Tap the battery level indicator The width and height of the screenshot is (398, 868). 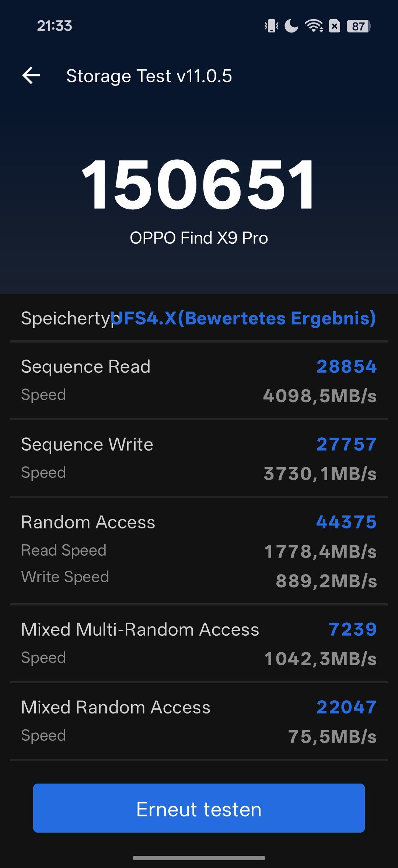(x=359, y=26)
